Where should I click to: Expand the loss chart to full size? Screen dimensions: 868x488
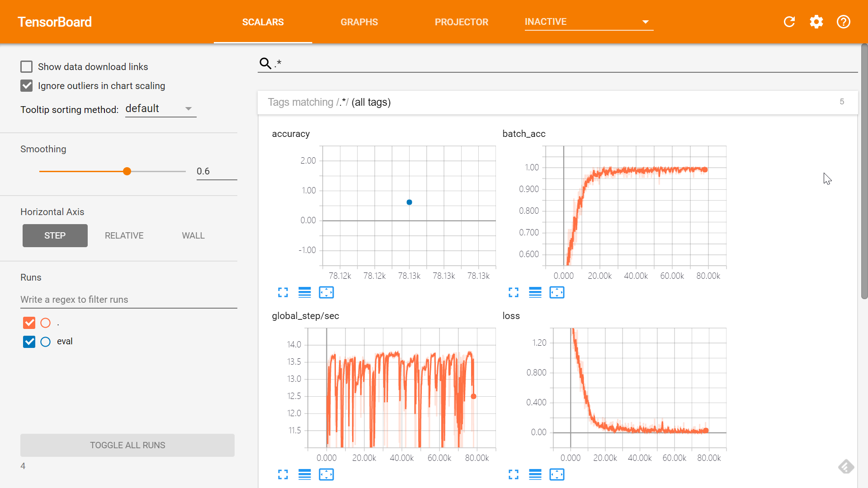(x=514, y=474)
